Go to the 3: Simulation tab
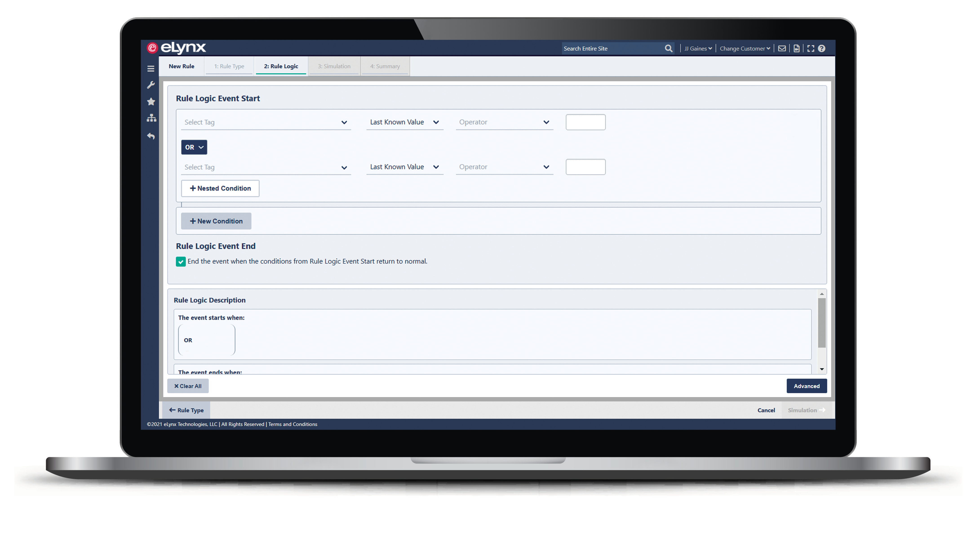The image size is (980, 534). 334,66
